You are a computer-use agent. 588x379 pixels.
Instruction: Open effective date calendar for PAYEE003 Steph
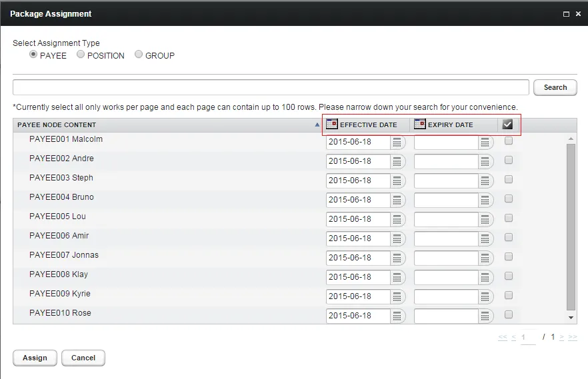(x=397, y=181)
